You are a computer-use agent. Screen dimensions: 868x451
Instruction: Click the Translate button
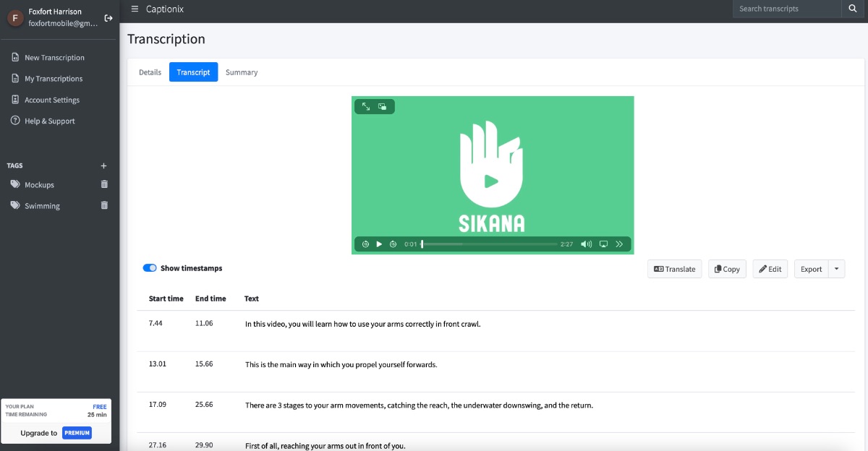tap(674, 269)
